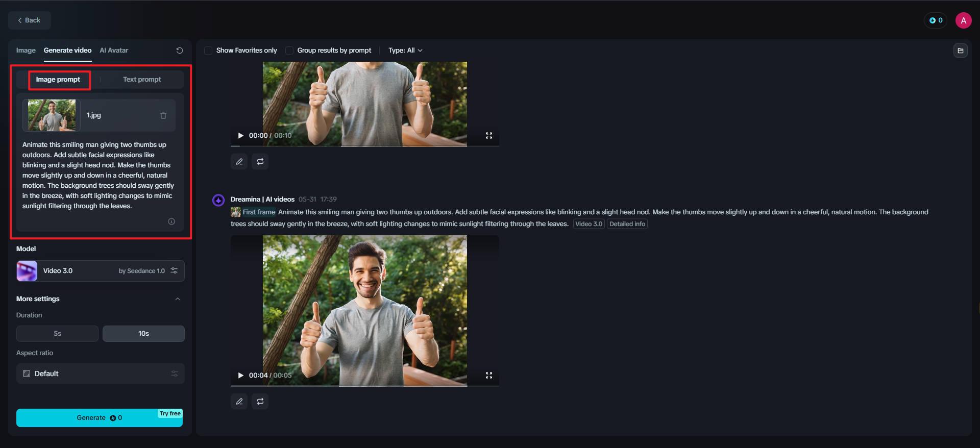This screenshot has width=980, height=448.
Task: Open the Video 3.0 model selector
Action: (100, 271)
